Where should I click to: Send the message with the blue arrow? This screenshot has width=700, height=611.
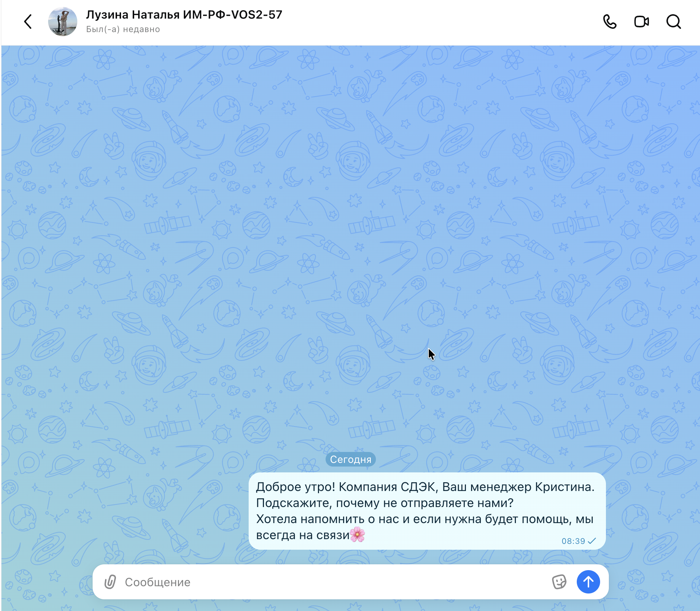coord(588,582)
